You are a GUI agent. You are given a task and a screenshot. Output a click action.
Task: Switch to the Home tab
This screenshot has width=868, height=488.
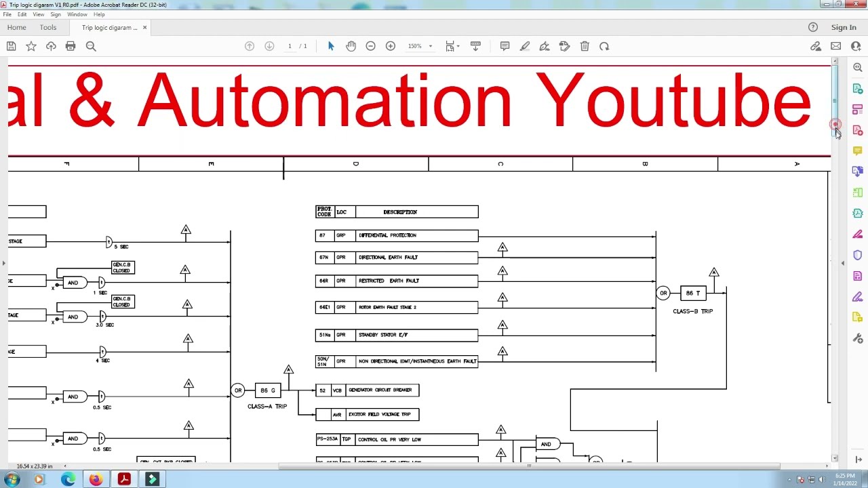click(x=16, y=27)
